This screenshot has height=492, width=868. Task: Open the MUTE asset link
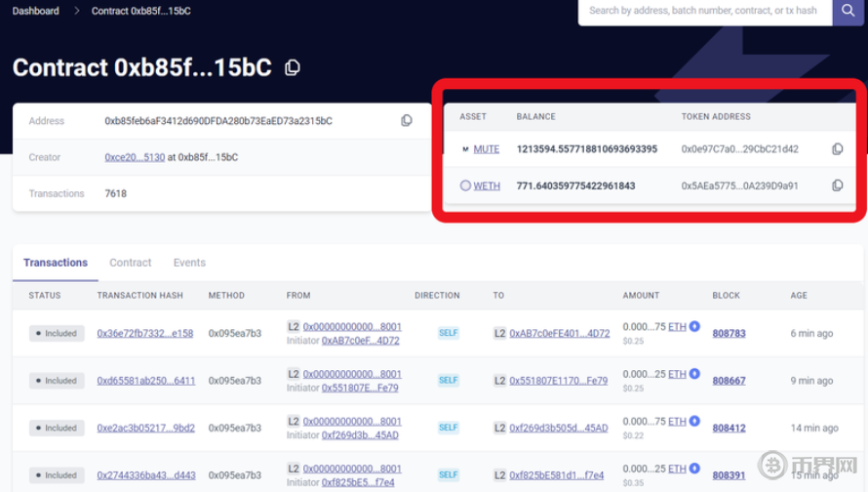coord(486,149)
